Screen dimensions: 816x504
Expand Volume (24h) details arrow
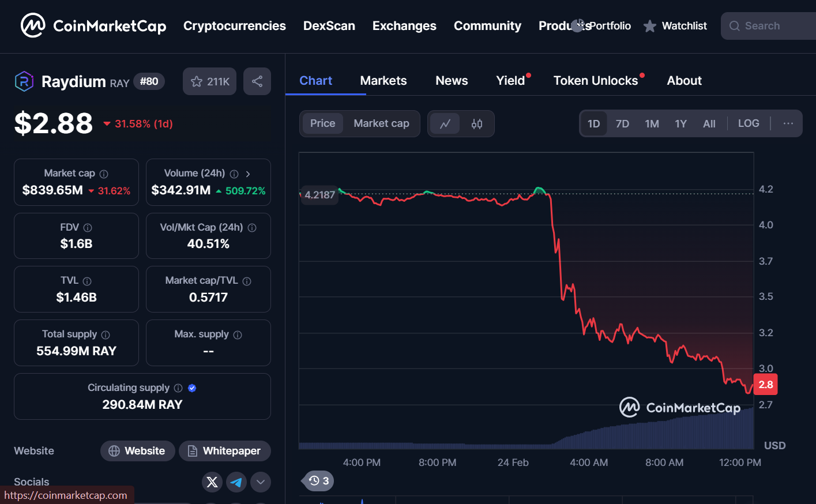(x=248, y=174)
